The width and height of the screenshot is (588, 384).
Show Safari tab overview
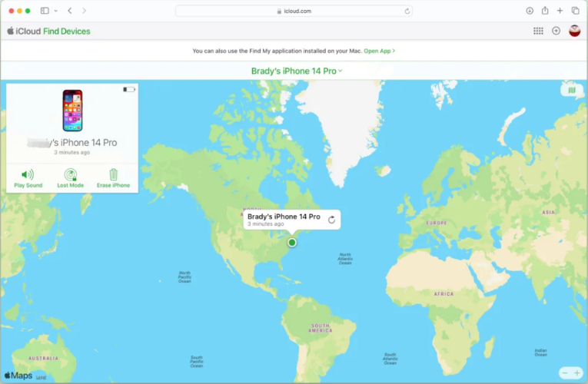tap(575, 11)
